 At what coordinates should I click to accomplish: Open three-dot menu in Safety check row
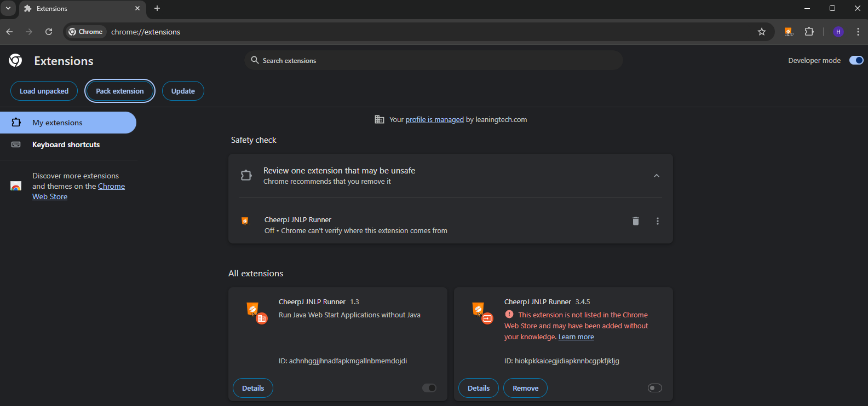(657, 221)
